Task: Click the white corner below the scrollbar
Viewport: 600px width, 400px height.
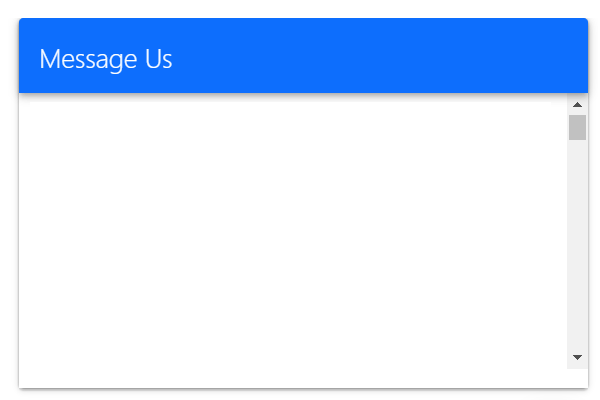Action: 577,378
